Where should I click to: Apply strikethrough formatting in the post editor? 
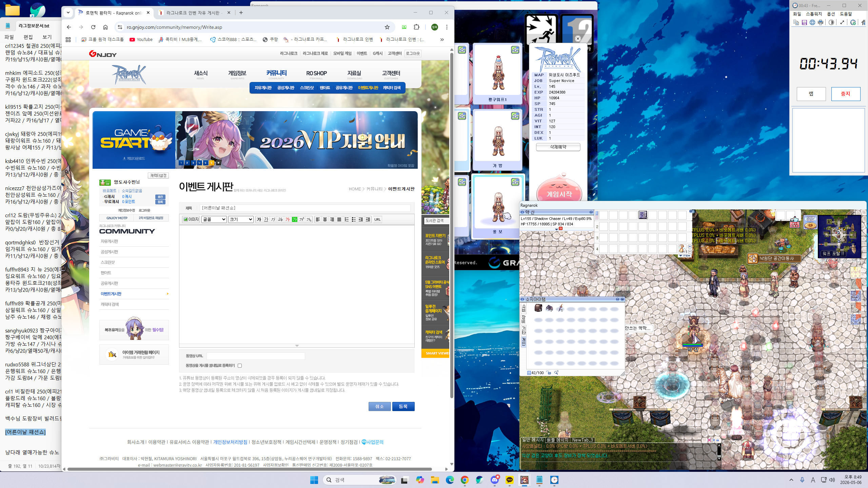pos(280,220)
